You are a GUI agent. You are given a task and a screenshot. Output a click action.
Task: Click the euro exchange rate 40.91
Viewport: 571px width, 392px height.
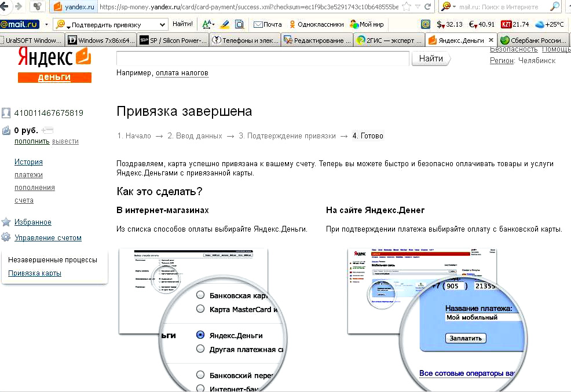point(481,24)
